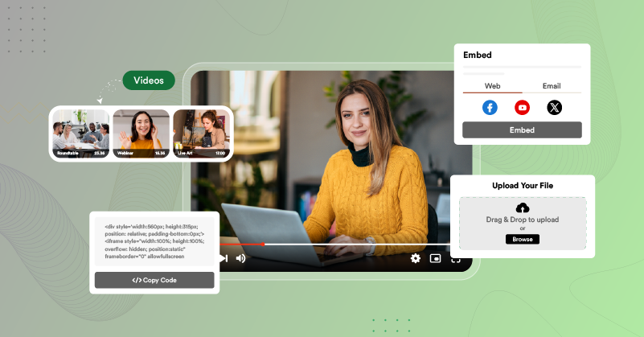The height and width of the screenshot is (337, 644).
Task: Switch to the Web tab
Action: (x=492, y=86)
